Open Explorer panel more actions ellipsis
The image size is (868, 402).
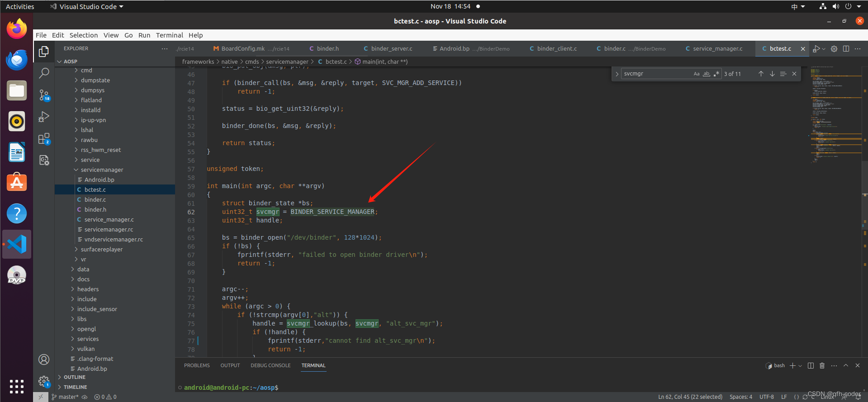tap(165, 49)
